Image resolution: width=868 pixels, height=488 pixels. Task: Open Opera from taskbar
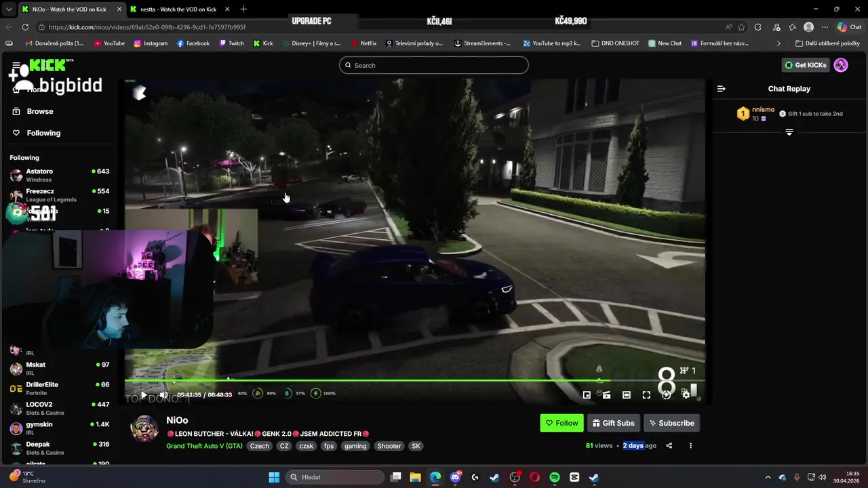[534, 477]
